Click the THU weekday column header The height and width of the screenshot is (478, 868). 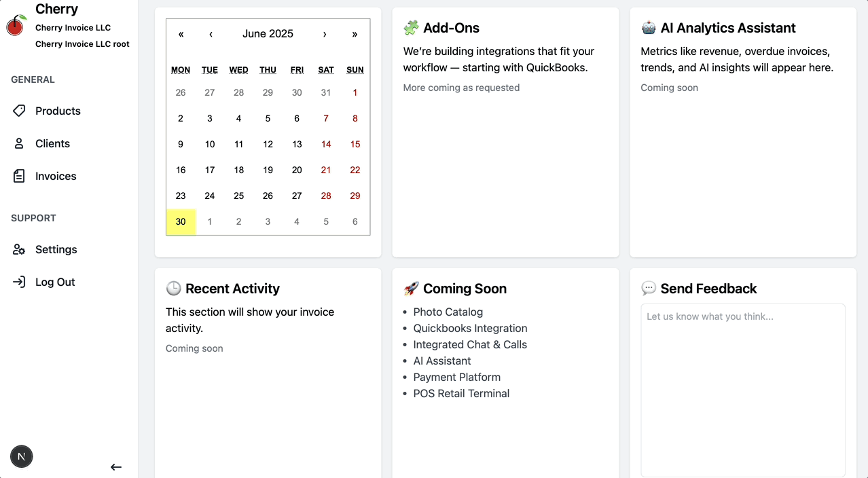[268, 70]
